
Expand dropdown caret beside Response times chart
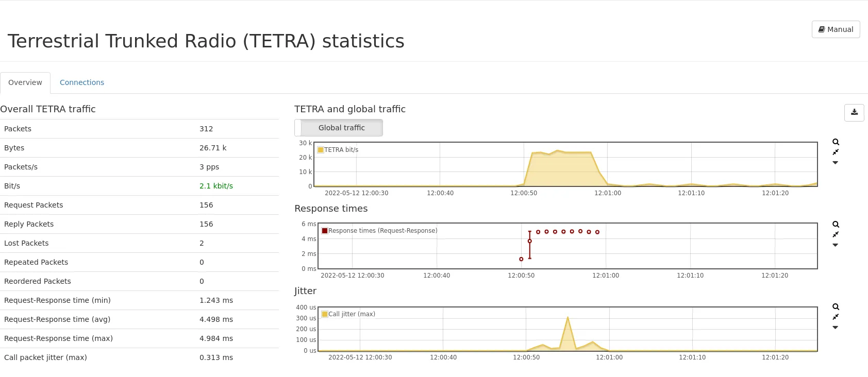tap(836, 245)
